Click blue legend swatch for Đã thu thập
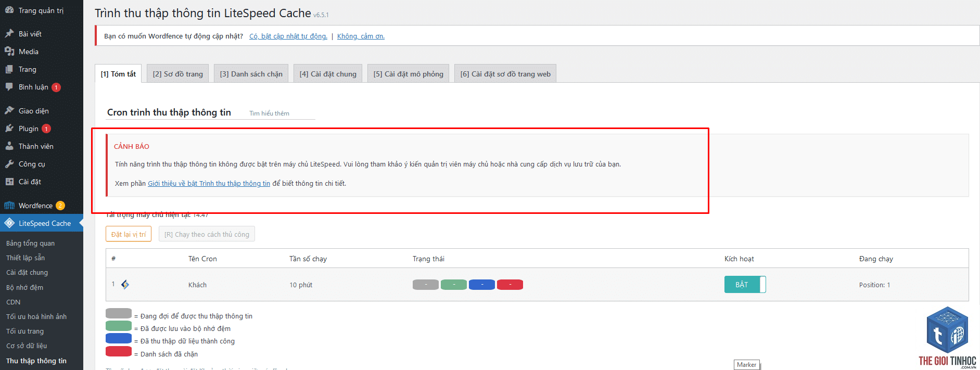The width and height of the screenshot is (980, 370). [119, 338]
